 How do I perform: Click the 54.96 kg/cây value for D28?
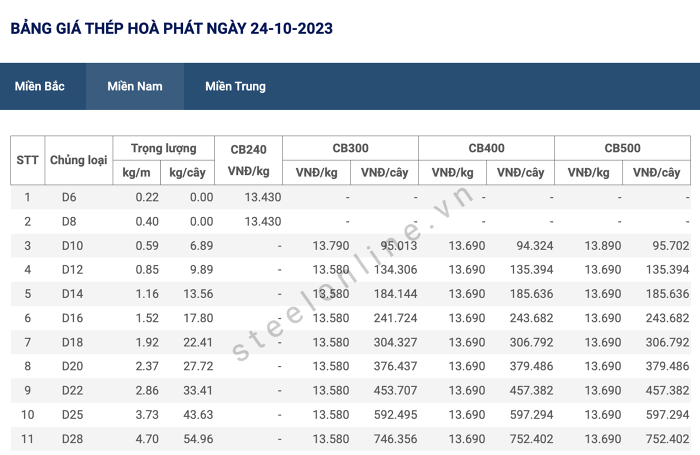click(198, 439)
